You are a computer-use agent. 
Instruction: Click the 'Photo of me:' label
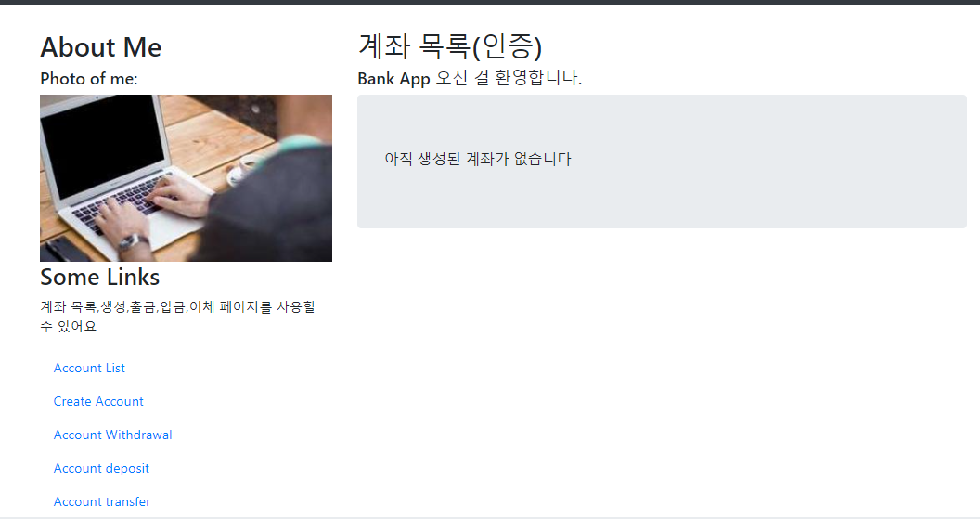pos(89,79)
